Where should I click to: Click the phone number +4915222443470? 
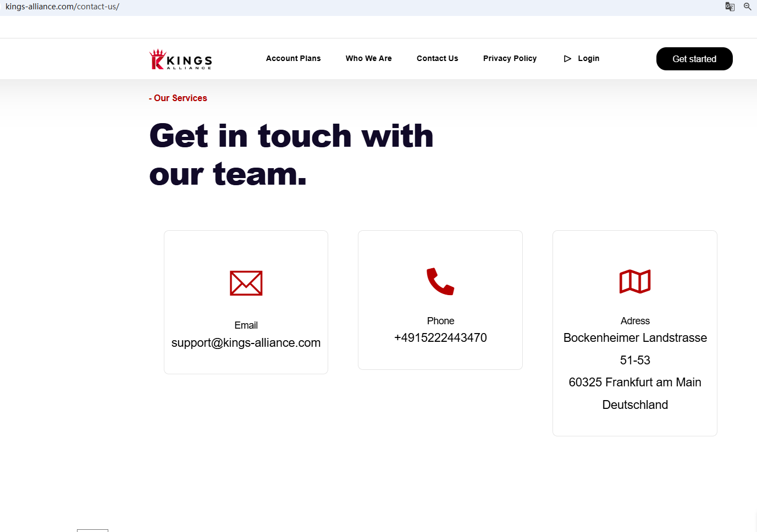tap(440, 338)
